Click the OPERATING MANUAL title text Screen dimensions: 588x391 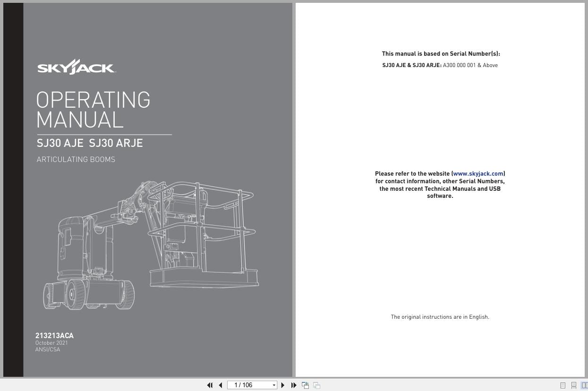pyautogui.click(x=93, y=110)
